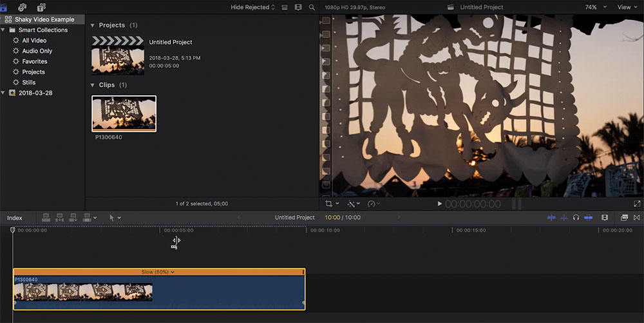Open the browser search field icon
Image resolution: width=644 pixels, height=323 pixels.
coord(312,7)
